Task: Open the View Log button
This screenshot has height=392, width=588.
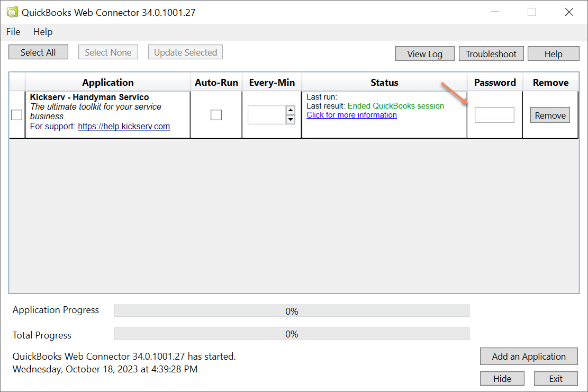Action: coord(425,54)
